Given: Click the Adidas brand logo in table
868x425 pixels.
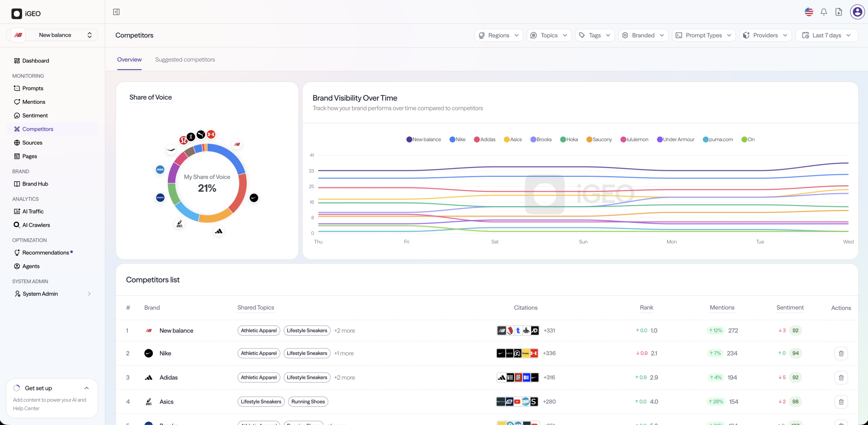Looking at the screenshot, I should pos(149,378).
